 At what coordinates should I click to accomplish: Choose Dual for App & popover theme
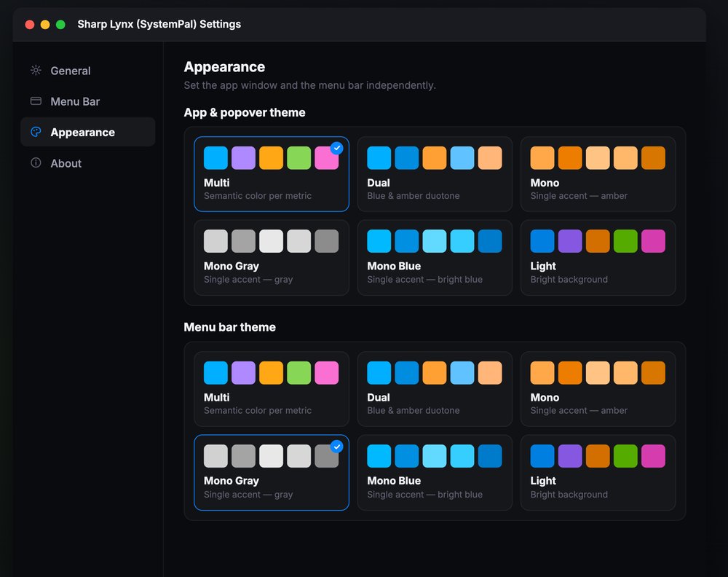tap(435, 173)
